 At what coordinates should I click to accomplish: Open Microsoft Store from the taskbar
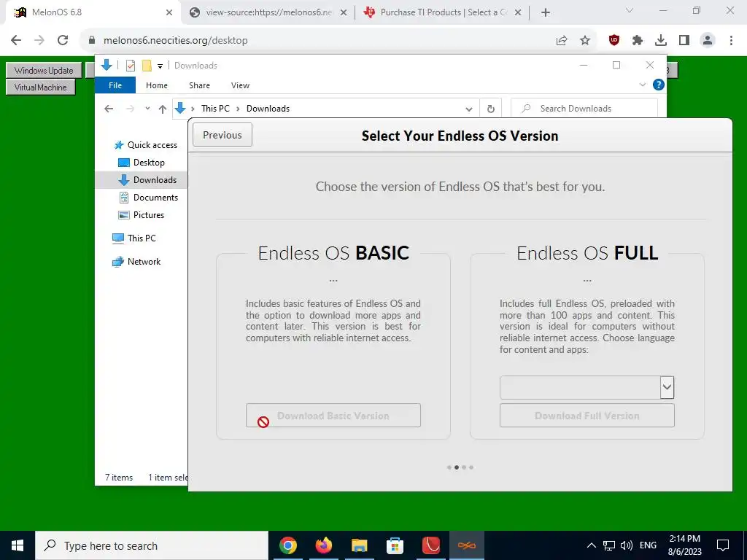395,545
